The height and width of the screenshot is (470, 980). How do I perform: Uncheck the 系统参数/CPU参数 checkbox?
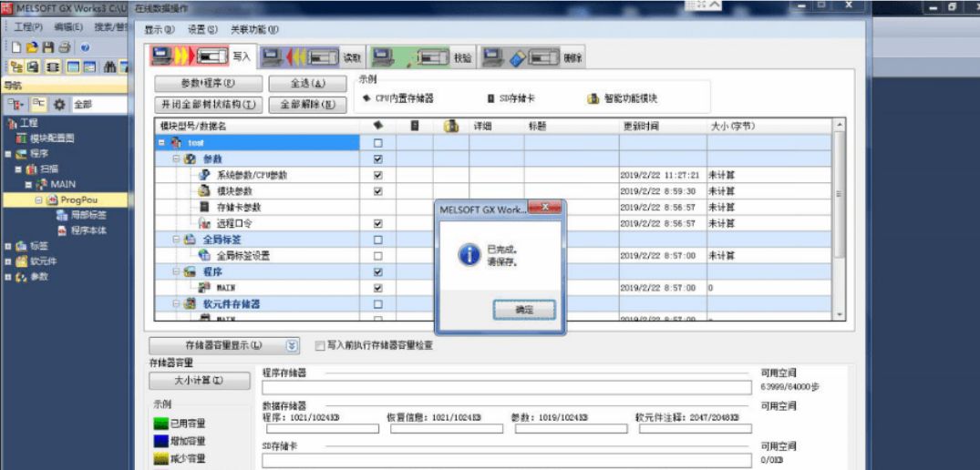point(377,176)
